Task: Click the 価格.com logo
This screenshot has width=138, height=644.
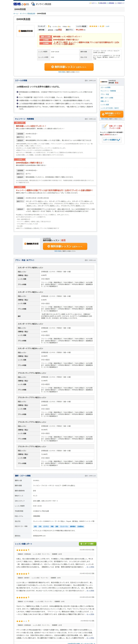Action: point(21,4)
